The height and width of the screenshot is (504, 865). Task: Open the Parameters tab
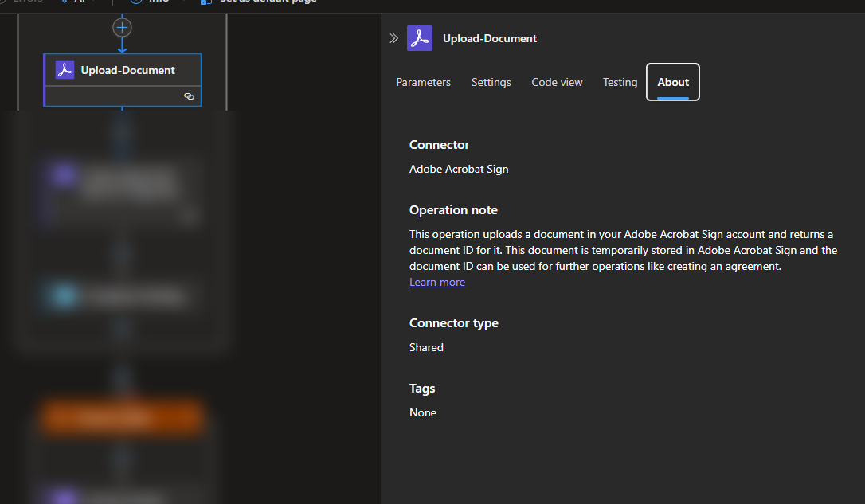pyautogui.click(x=423, y=82)
